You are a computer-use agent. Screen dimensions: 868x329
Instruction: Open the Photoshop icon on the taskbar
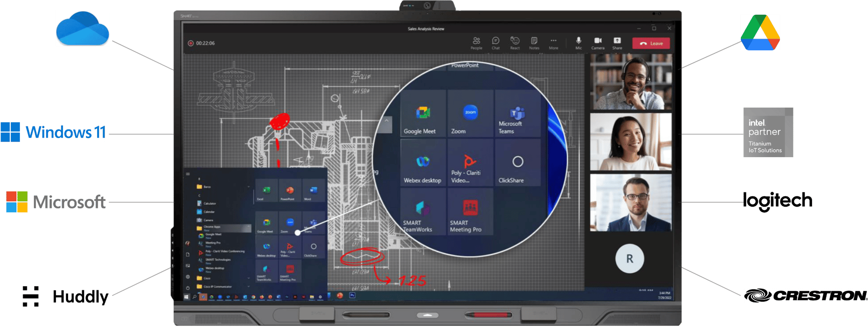[x=352, y=296]
